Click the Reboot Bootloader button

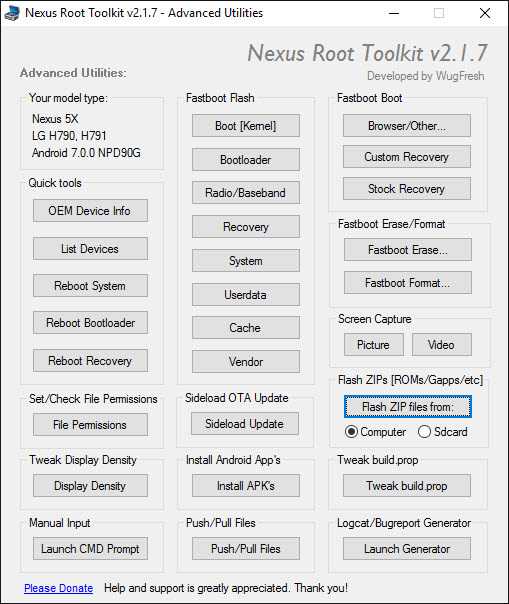[x=90, y=322]
